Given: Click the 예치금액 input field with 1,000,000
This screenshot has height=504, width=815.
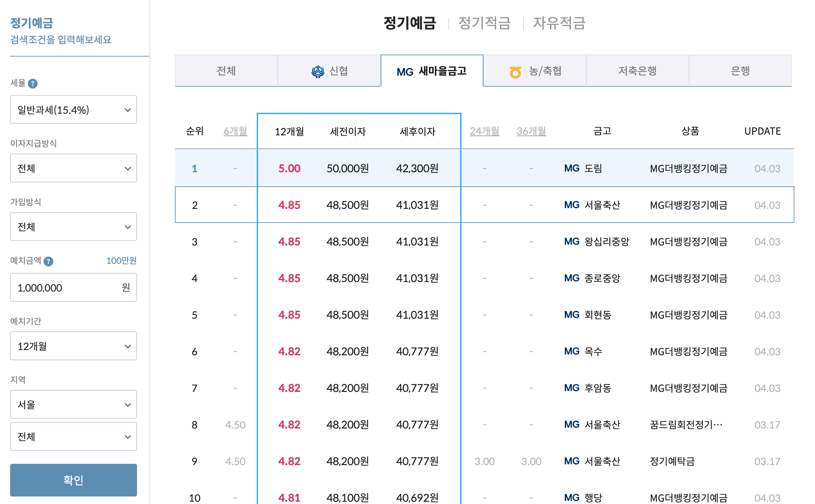Looking at the screenshot, I should pyautogui.click(x=73, y=288).
